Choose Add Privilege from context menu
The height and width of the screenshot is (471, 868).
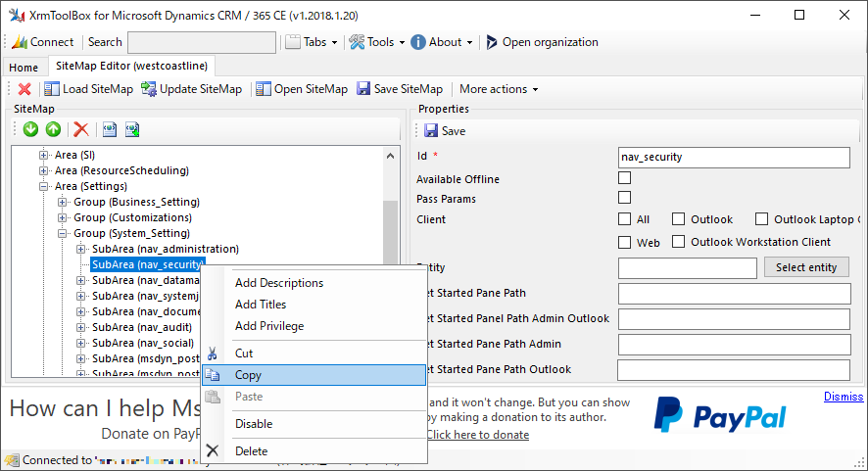pos(313,326)
